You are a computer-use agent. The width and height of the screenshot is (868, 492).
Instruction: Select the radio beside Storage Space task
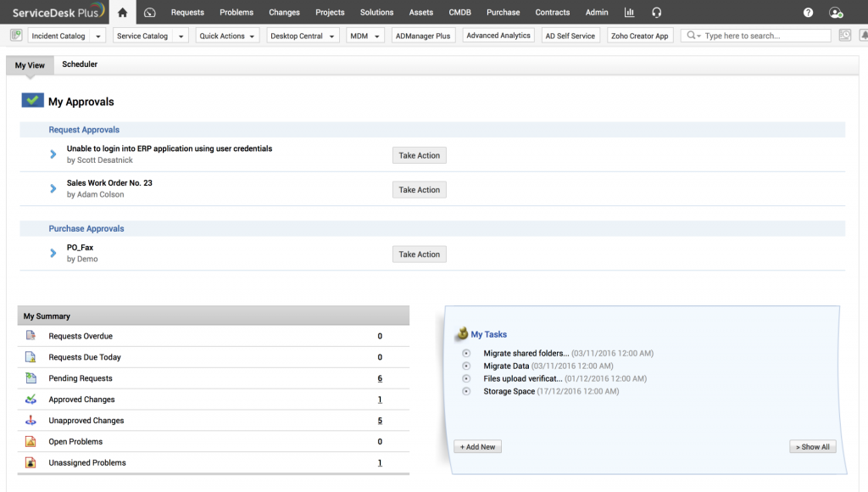pyautogui.click(x=465, y=391)
